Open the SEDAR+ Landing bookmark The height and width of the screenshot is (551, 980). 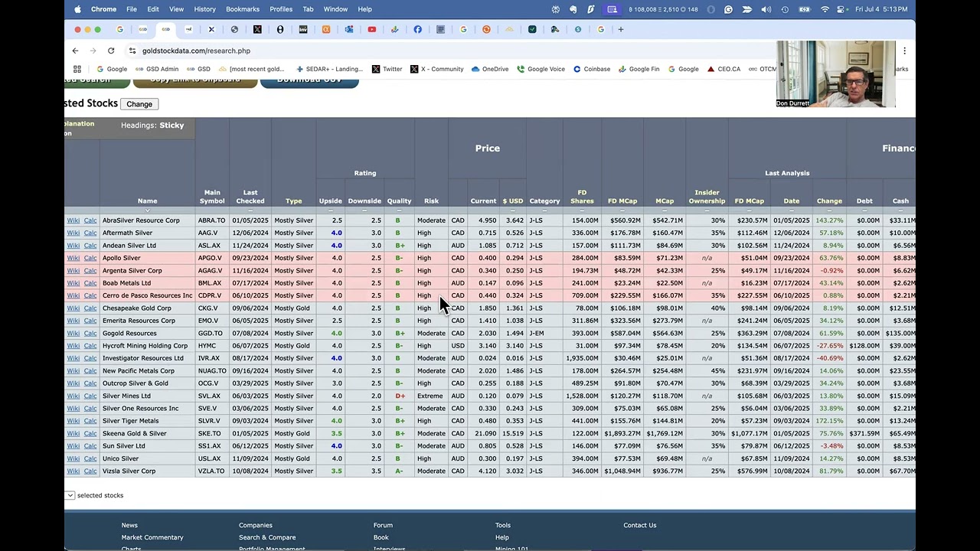pyautogui.click(x=329, y=69)
